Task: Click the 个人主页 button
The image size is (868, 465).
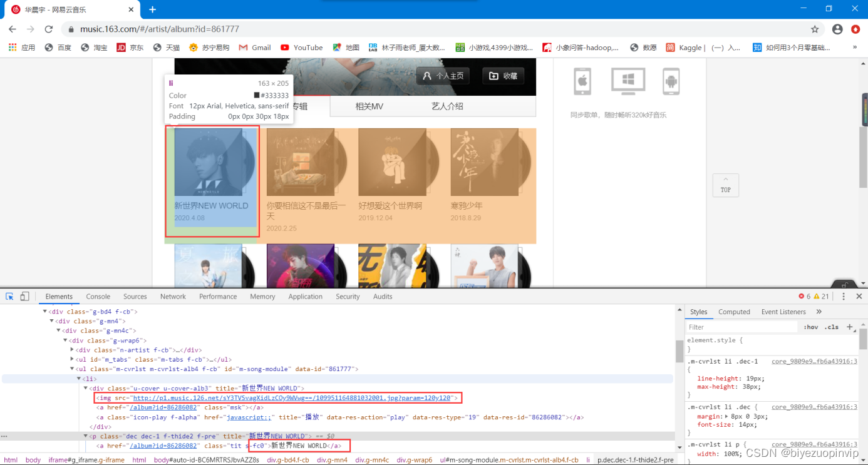Action: point(443,76)
